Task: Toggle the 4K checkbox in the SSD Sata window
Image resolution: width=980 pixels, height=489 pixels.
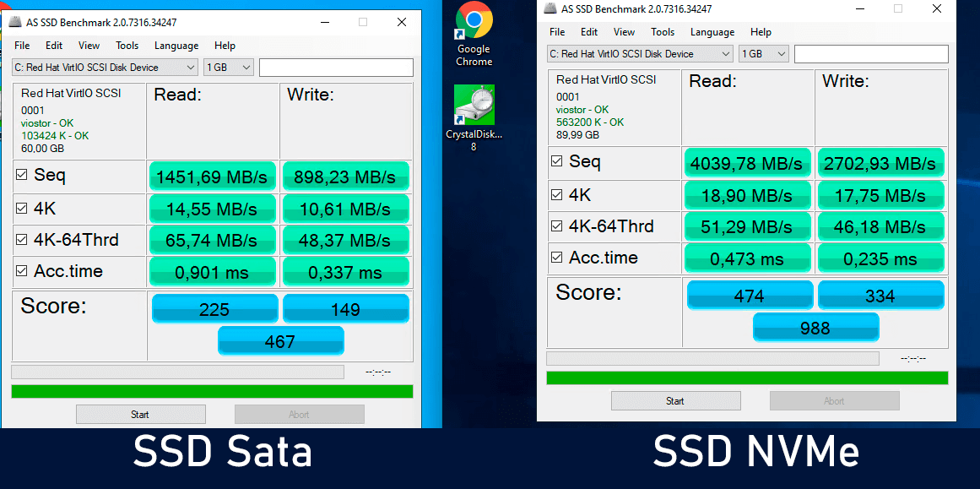Action: [x=22, y=209]
